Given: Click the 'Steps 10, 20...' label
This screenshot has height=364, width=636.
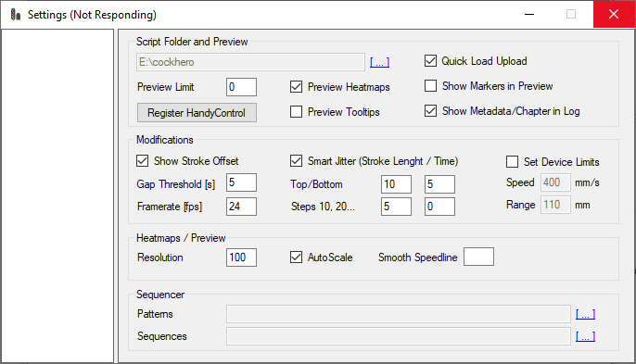Looking at the screenshot, I should tap(323, 207).
